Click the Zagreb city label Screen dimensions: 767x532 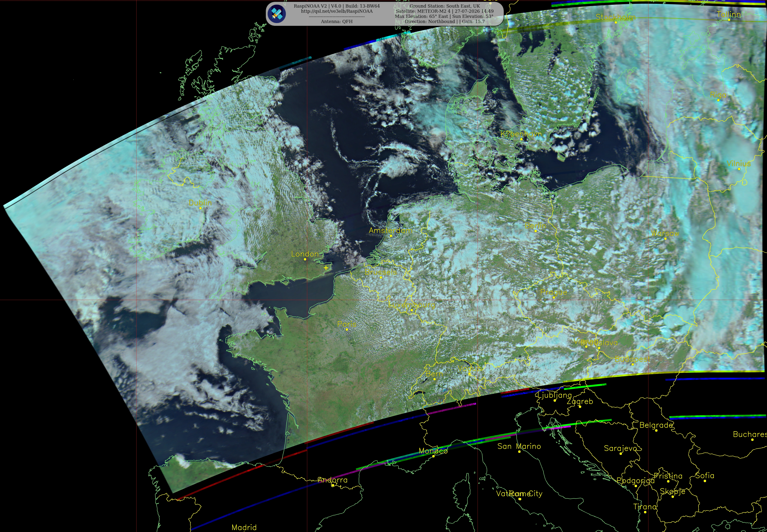[x=580, y=402]
